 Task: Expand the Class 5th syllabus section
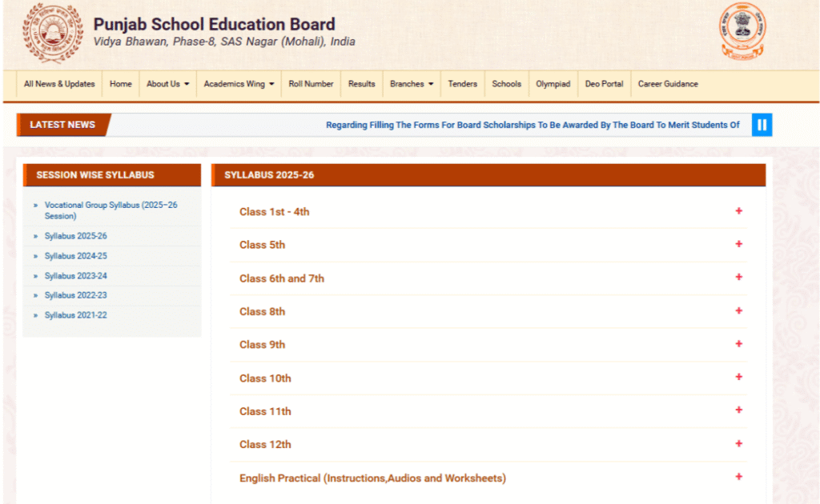coord(488,245)
